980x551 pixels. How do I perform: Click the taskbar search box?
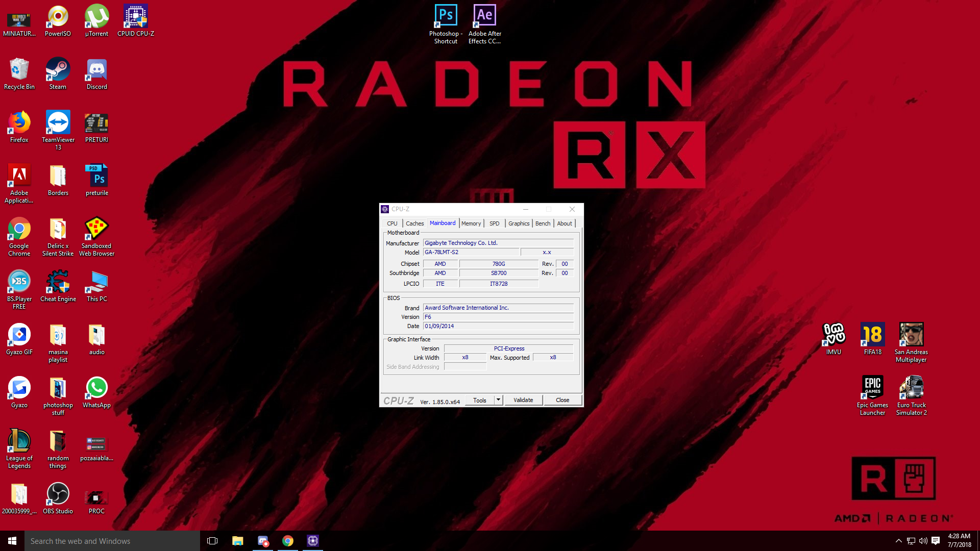click(112, 541)
